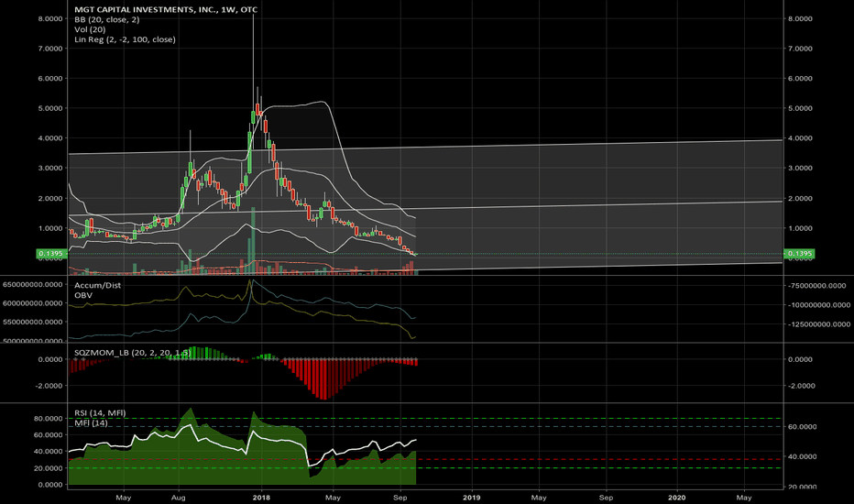854x504 pixels.
Task: Click the 2018 label on time axis
Action: click(x=261, y=497)
